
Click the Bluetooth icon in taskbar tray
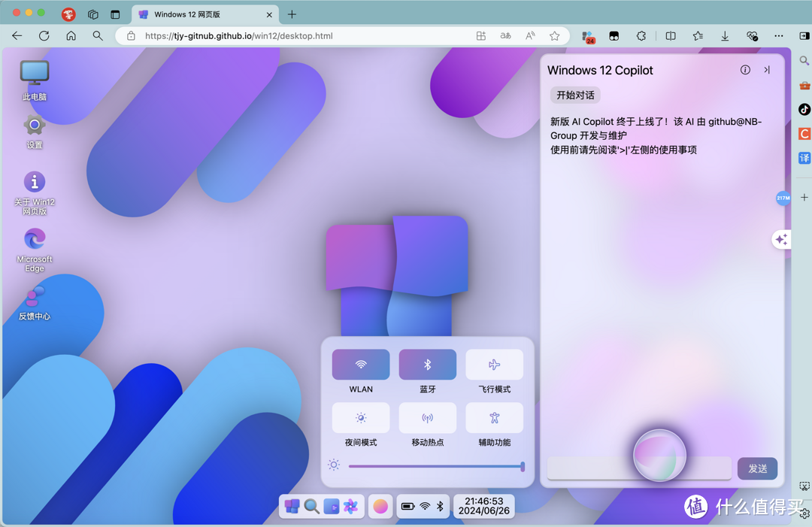440,506
